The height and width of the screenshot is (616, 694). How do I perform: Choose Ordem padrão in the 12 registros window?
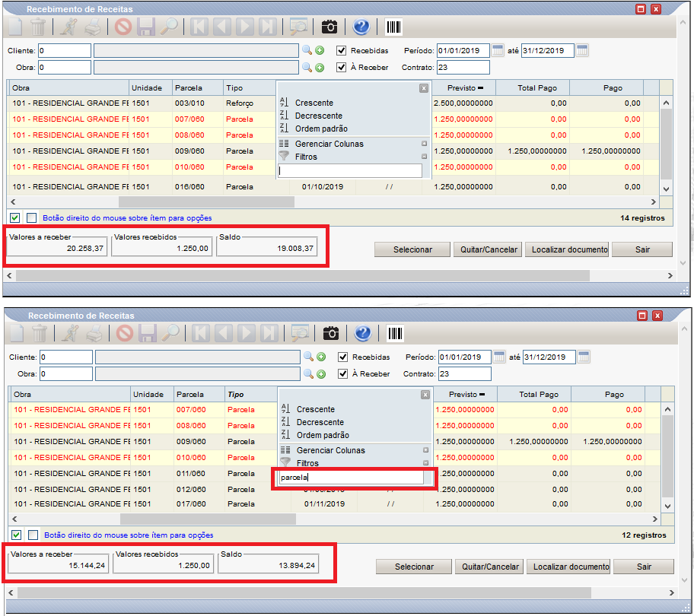[323, 435]
